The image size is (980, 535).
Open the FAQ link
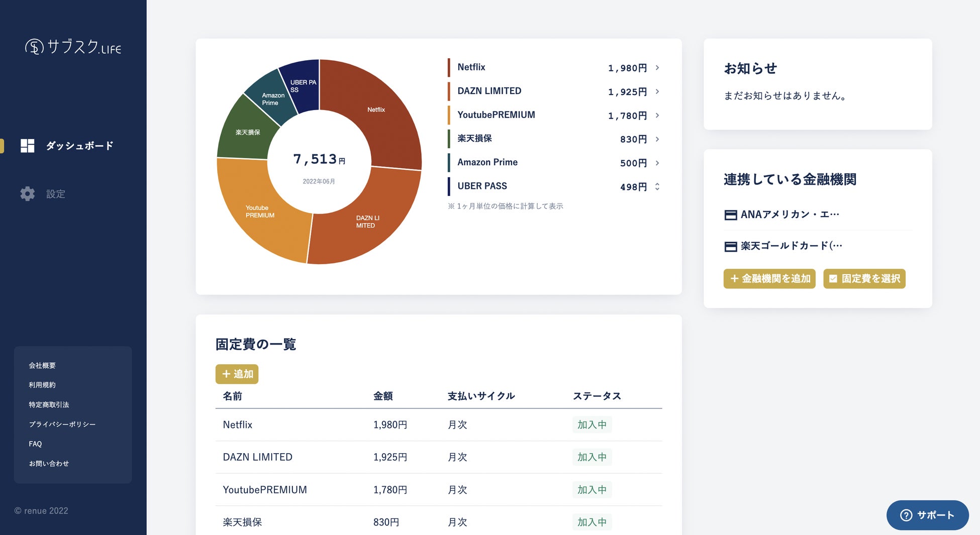(35, 444)
